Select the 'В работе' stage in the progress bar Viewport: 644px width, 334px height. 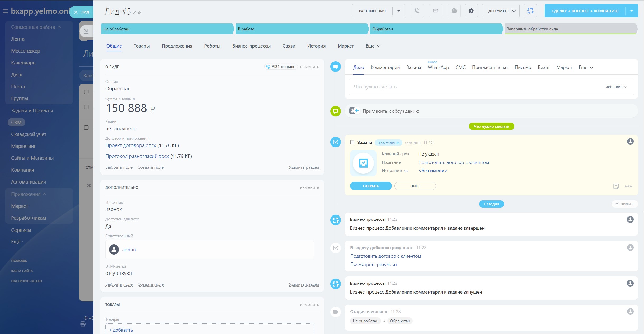coord(301,29)
